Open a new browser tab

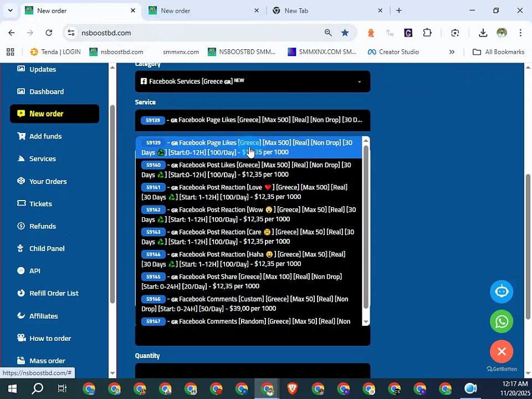point(399,11)
